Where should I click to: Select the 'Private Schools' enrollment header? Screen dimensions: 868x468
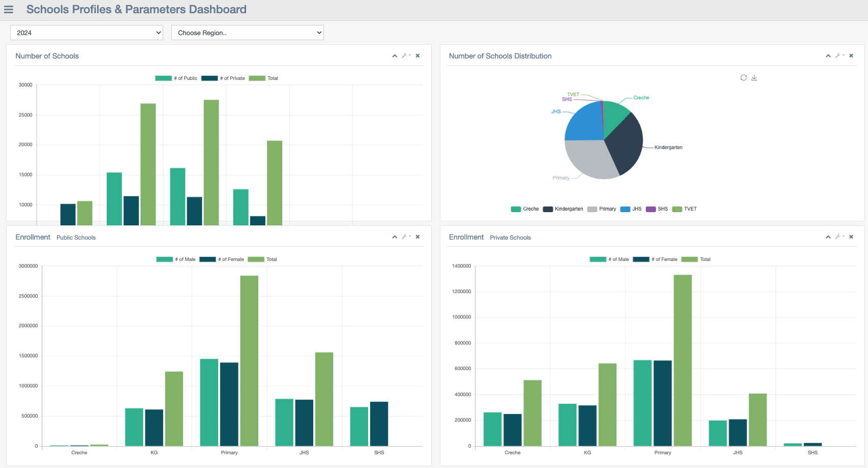pyautogui.click(x=511, y=237)
